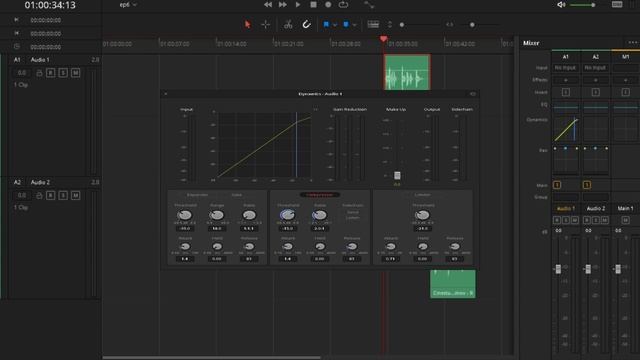Mute the monitor speaker icon

pos(562,4)
